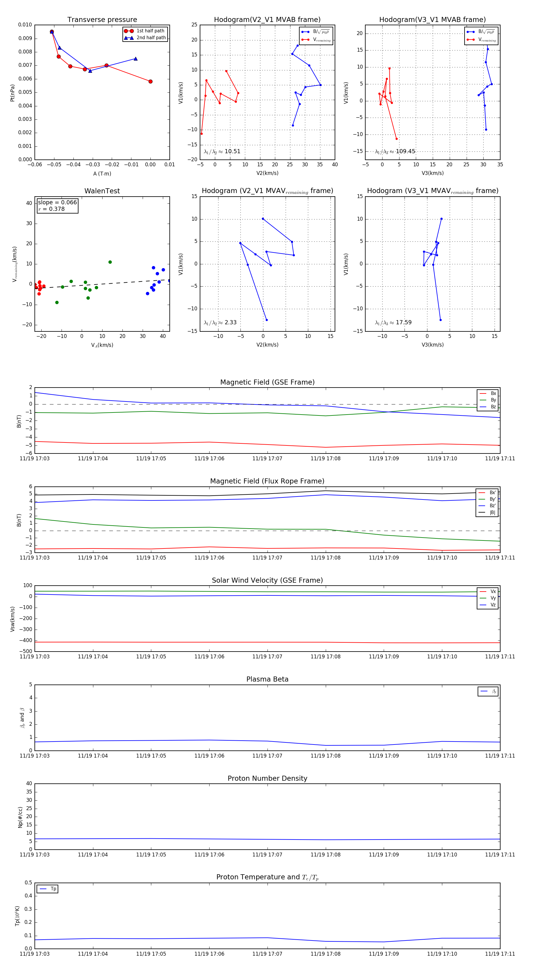Click the eigenvalue ratio text '2.33'
Viewport: 535px width, 980px height.
(230, 323)
